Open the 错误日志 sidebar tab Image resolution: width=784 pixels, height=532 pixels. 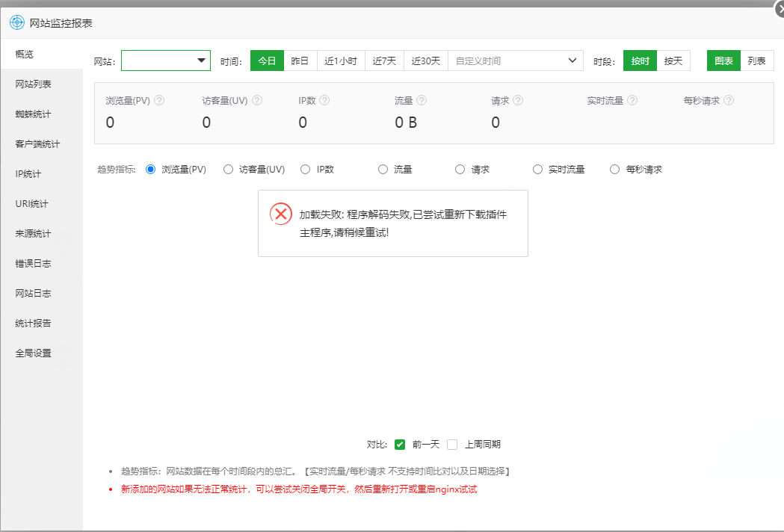click(x=42, y=264)
